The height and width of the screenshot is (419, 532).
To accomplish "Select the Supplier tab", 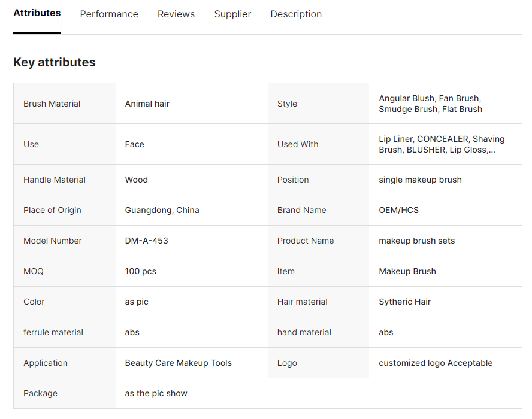I will pos(232,14).
